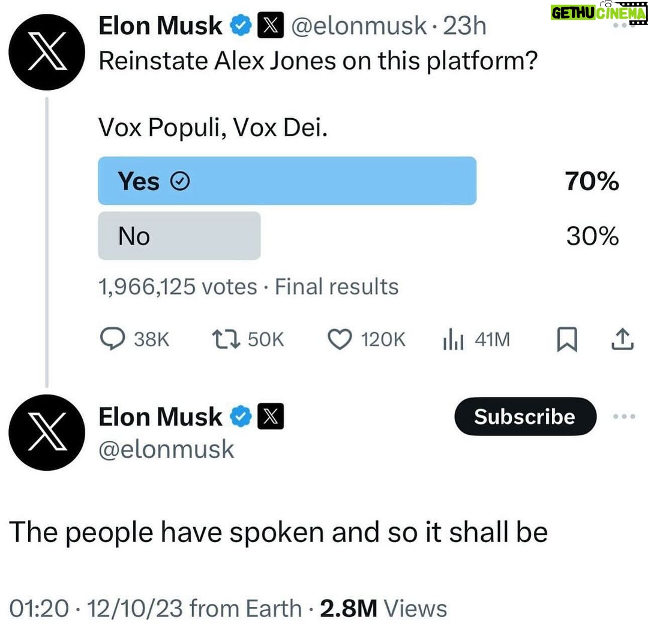Select the Yes poll option bar
The height and width of the screenshot is (644, 648).
287,180
